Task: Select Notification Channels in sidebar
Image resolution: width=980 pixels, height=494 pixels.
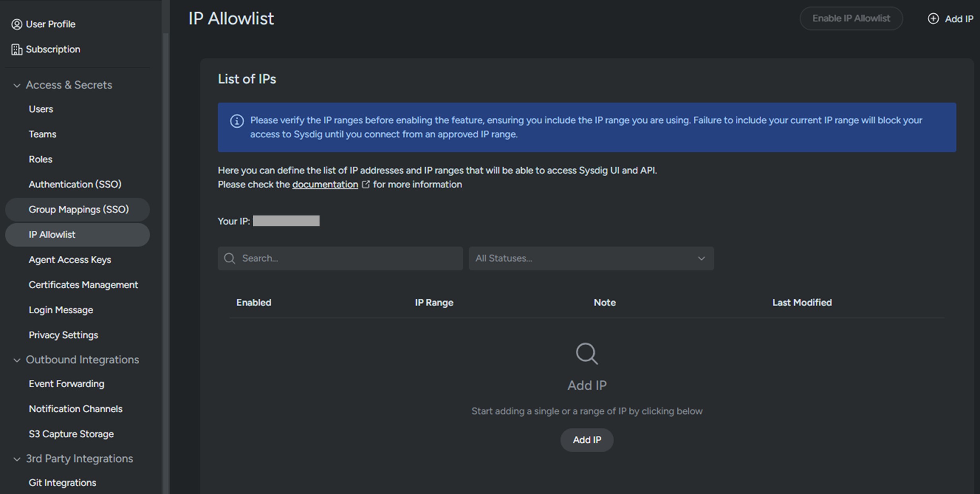Action: 75,409
